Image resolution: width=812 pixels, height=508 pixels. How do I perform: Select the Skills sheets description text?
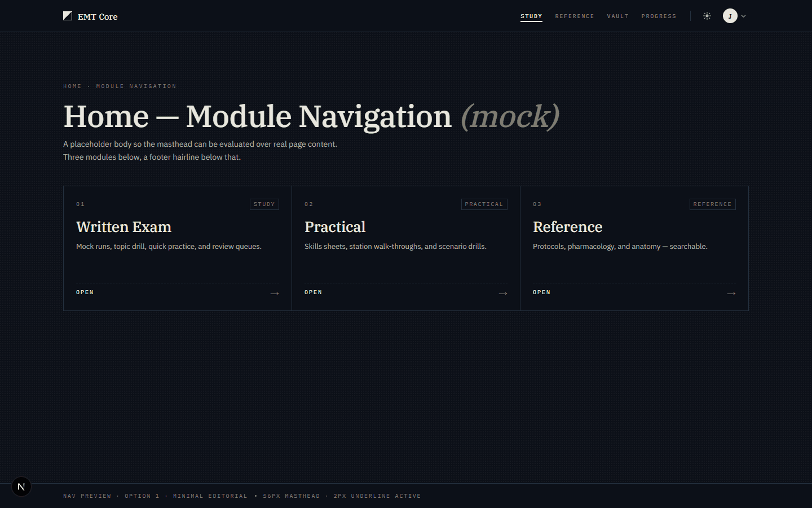(395, 247)
